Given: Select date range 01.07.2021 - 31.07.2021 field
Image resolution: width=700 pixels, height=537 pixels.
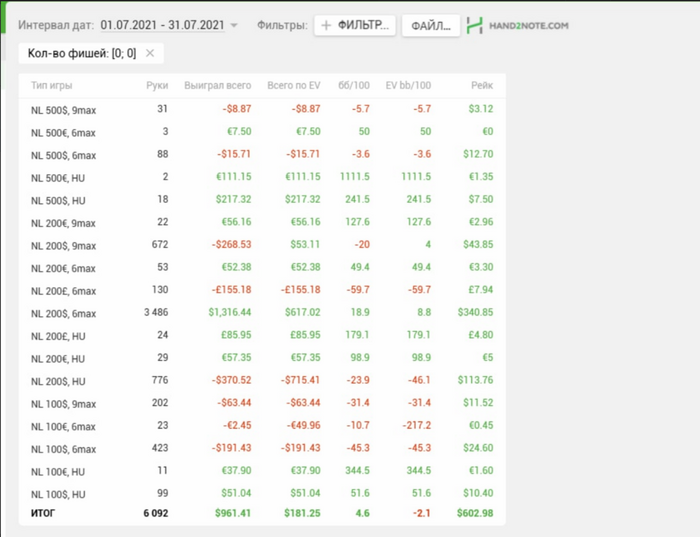Looking at the screenshot, I should (x=162, y=25).
